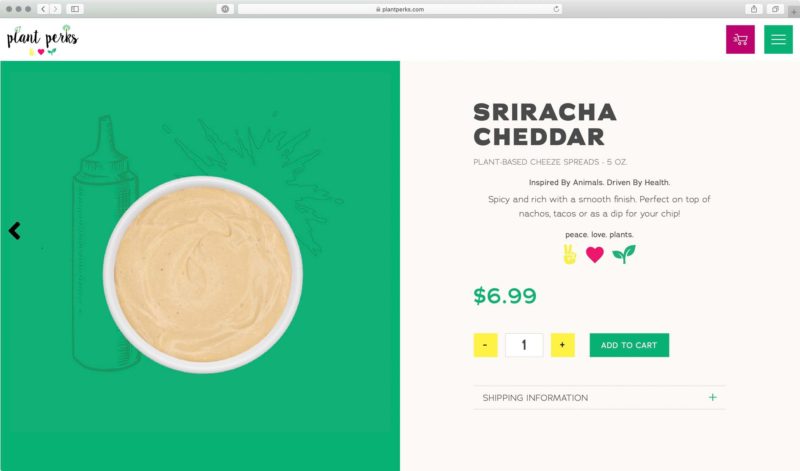Expand the Shipping Information section
This screenshot has height=471, width=800.
(599, 398)
